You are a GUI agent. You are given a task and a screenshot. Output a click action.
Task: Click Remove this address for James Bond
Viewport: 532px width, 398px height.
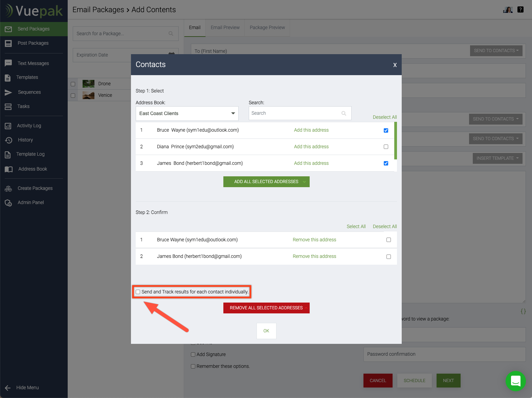pos(314,257)
